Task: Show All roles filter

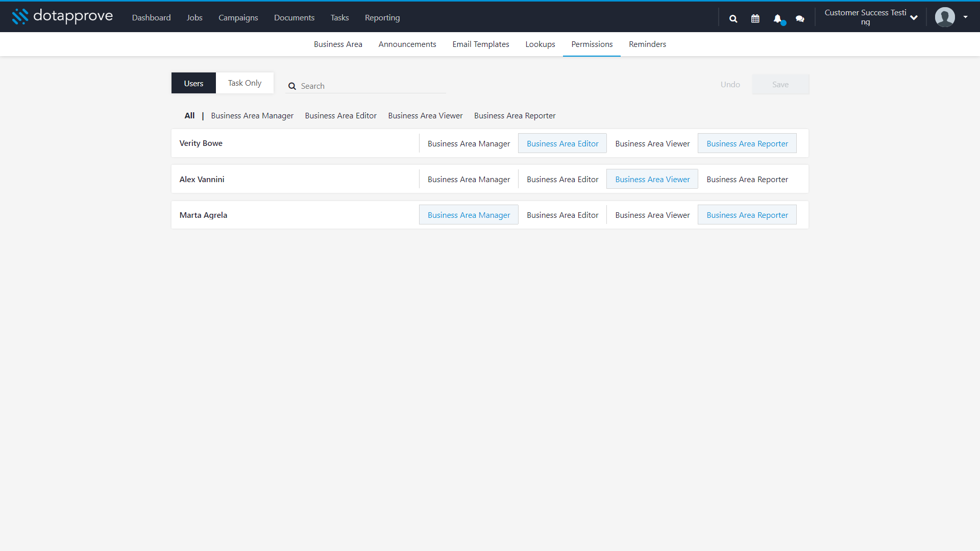Action: pos(189,116)
